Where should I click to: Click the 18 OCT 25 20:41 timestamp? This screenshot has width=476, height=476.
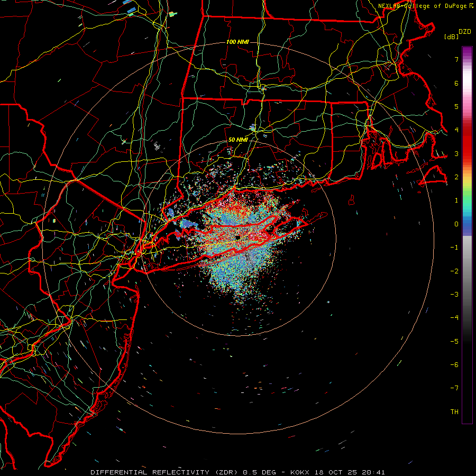coord(349,472)
